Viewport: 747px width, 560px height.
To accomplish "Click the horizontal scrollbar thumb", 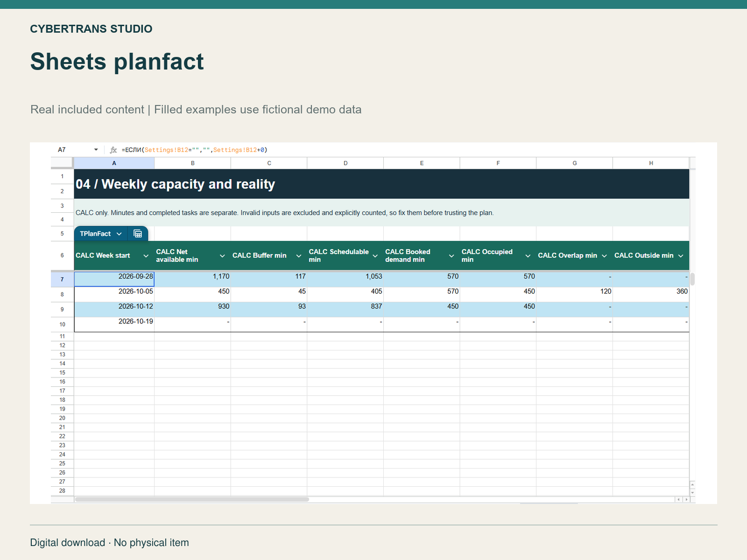I will [192, 499].
